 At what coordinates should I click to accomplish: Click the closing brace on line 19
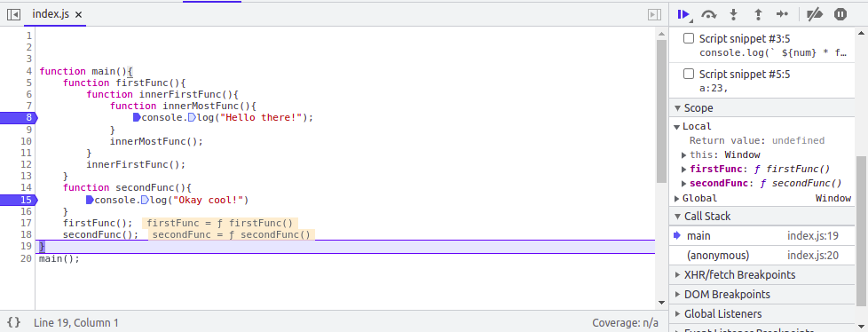42,246
